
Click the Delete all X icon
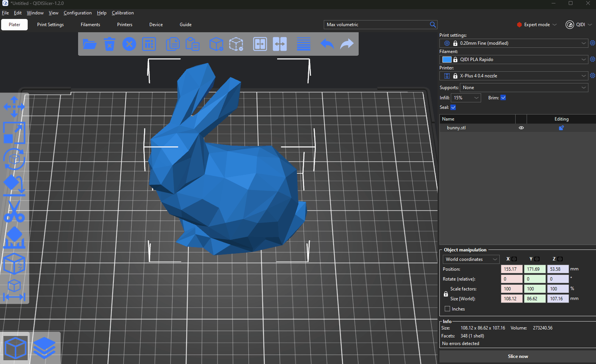(x=129, y=44)
